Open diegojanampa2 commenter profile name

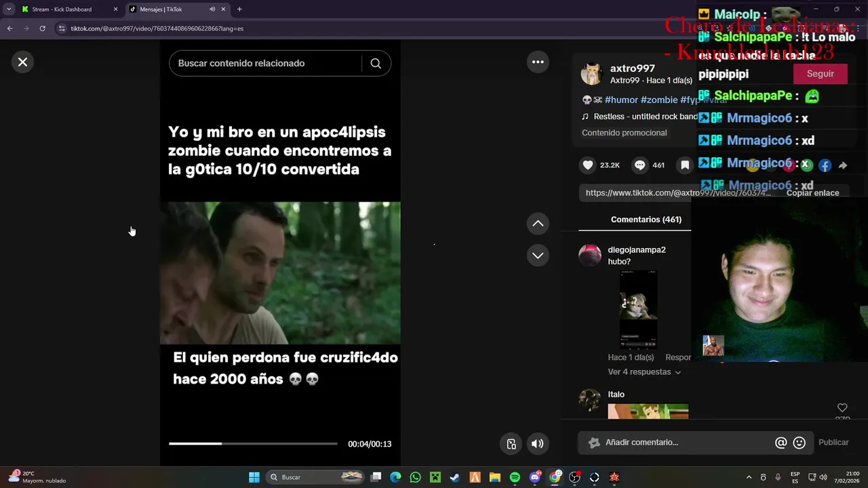(637, 250)
